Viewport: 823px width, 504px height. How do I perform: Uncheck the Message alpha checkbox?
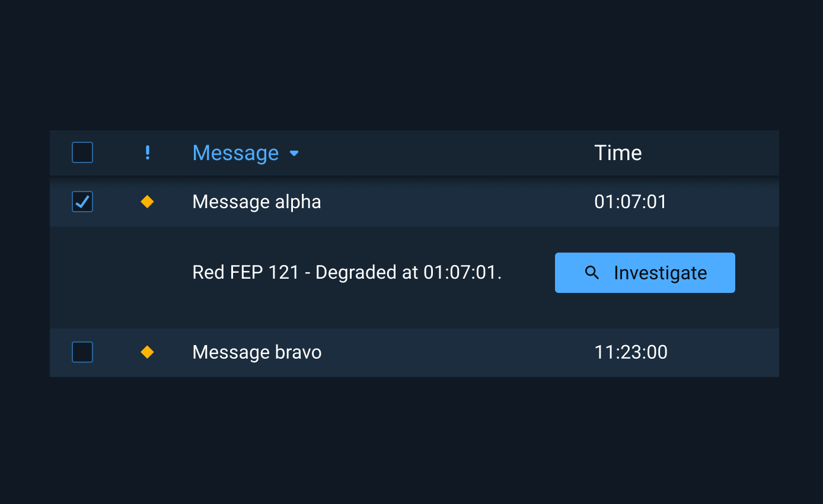click(x=82, y=202)
